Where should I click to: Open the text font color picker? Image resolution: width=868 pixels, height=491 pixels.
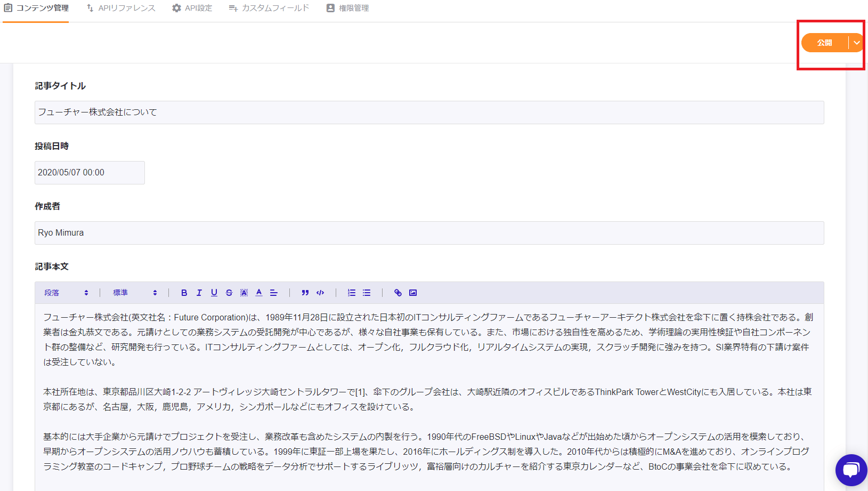(x=258, y=293)
